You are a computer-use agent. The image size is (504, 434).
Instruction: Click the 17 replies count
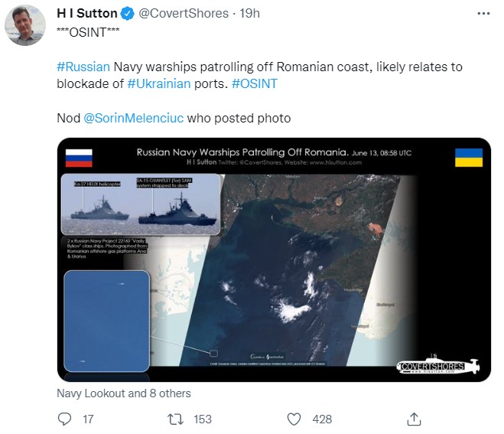(x=88, y=419)
